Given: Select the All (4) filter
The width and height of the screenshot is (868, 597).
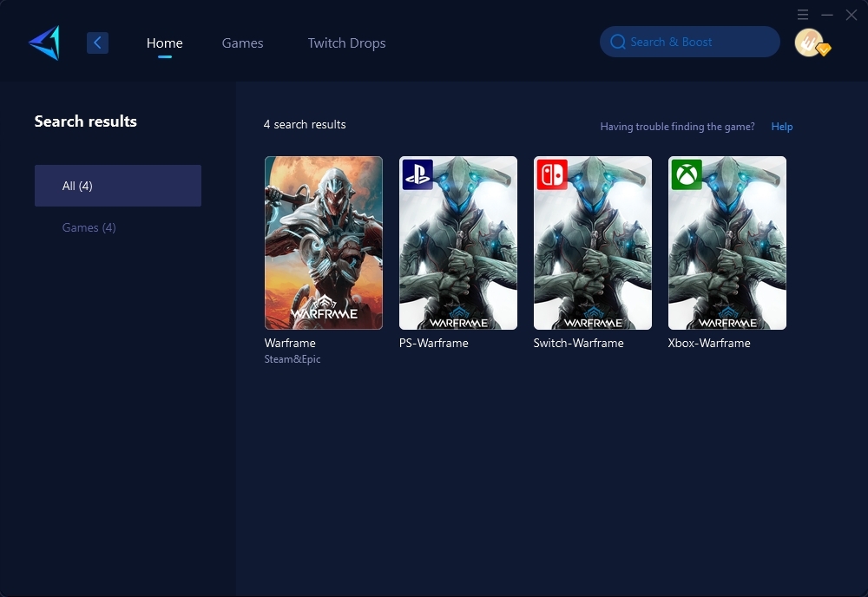Looking at the screenshot, I should click(118, 186).
